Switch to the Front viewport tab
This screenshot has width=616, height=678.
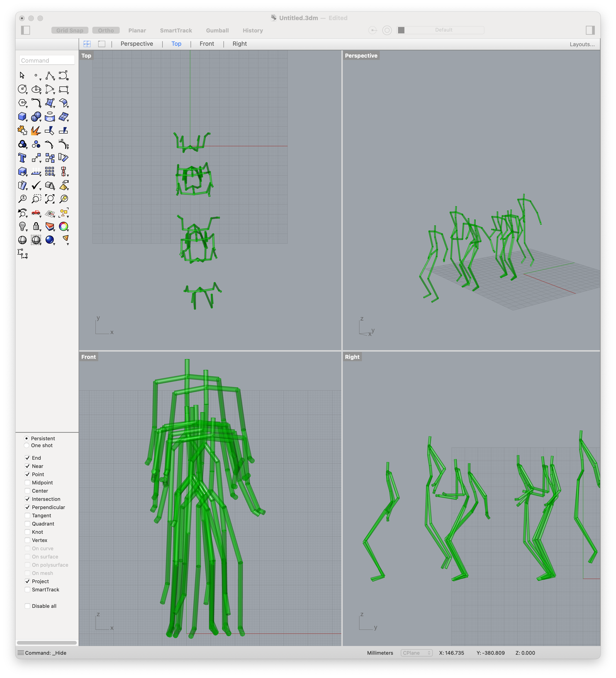point(207,44)
